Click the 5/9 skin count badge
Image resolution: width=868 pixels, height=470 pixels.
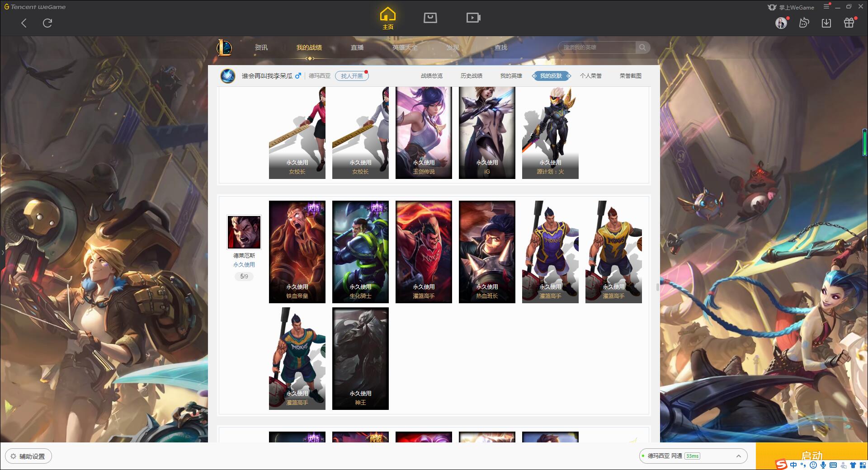pos(244,276)
